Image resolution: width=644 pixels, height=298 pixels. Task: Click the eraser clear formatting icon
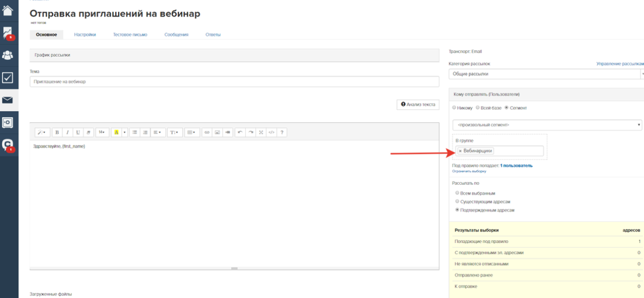coord(88,133)
